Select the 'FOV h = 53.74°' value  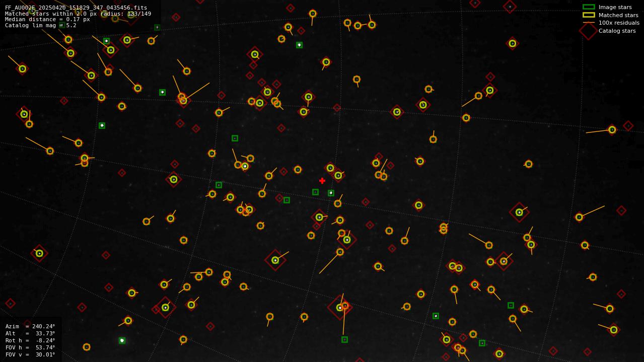30,347
